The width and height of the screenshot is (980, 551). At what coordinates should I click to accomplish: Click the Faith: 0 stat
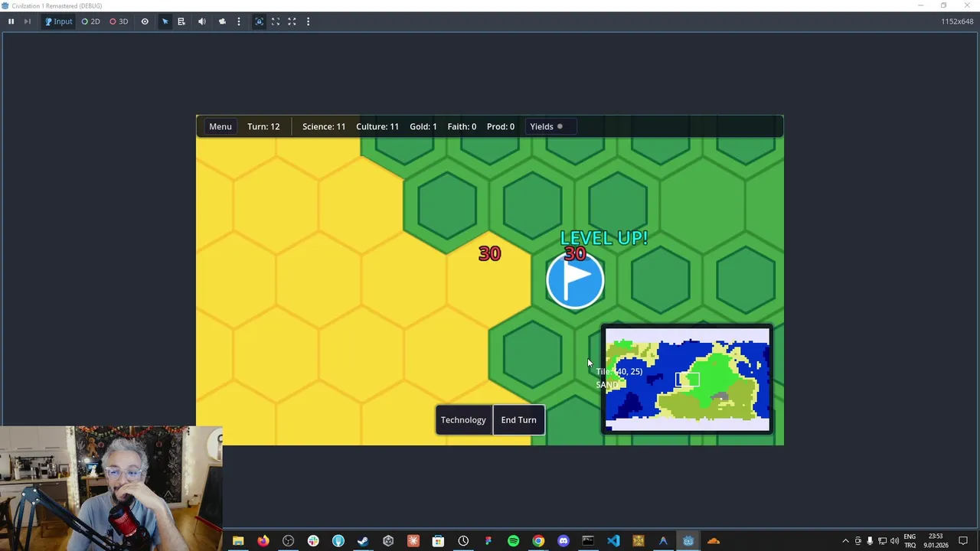click(x=462, y=126)
